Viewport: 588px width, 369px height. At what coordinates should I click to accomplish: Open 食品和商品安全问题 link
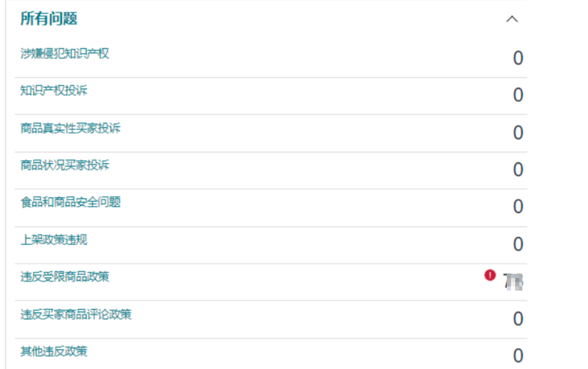70,202
